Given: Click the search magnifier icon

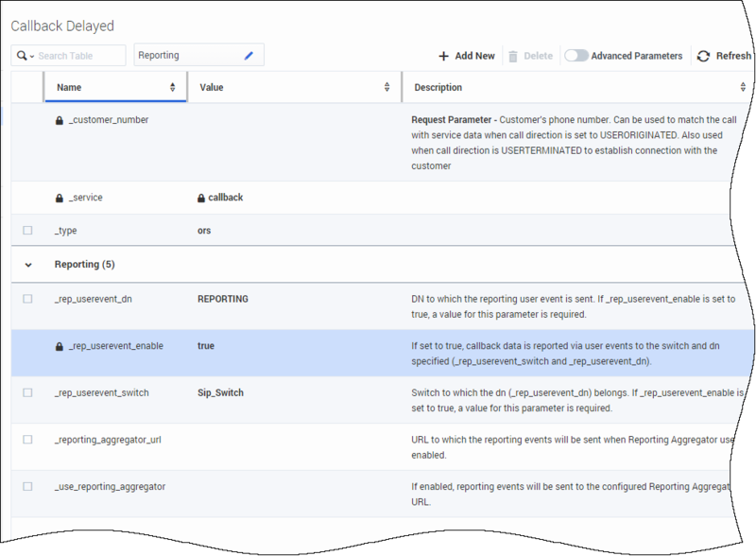Looking at the screenshot, I should 21,56.
